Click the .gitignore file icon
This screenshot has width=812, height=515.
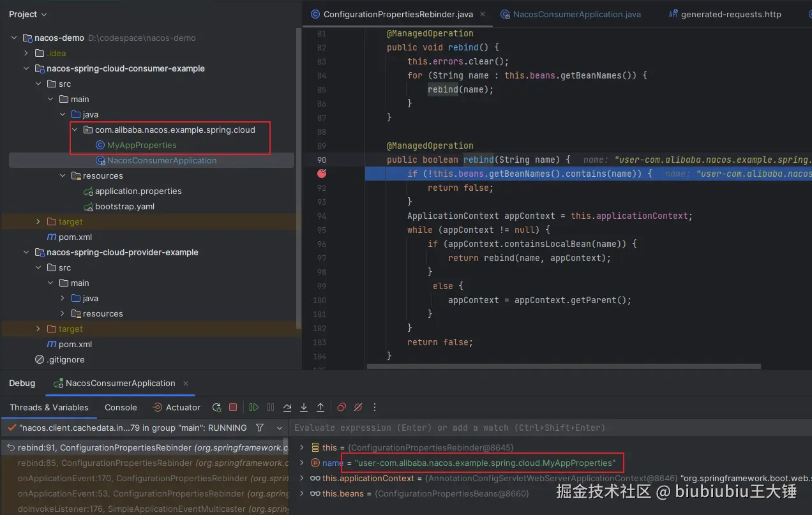(x=40, y=359)
